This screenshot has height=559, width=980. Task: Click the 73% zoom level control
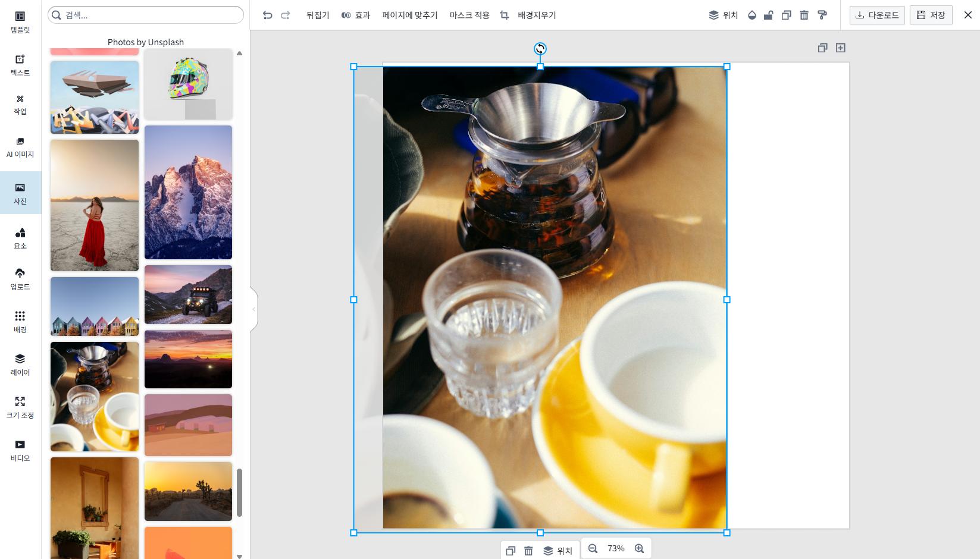[616, 548]
